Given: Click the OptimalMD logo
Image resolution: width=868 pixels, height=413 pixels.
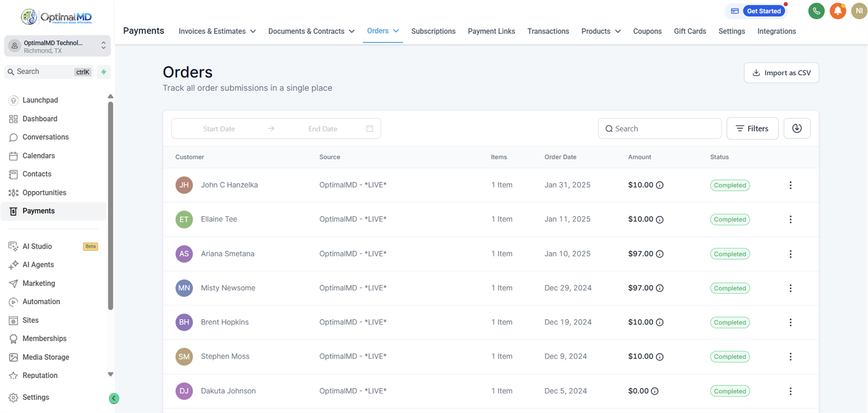Looking at the screenshot, I should (56, 17).
